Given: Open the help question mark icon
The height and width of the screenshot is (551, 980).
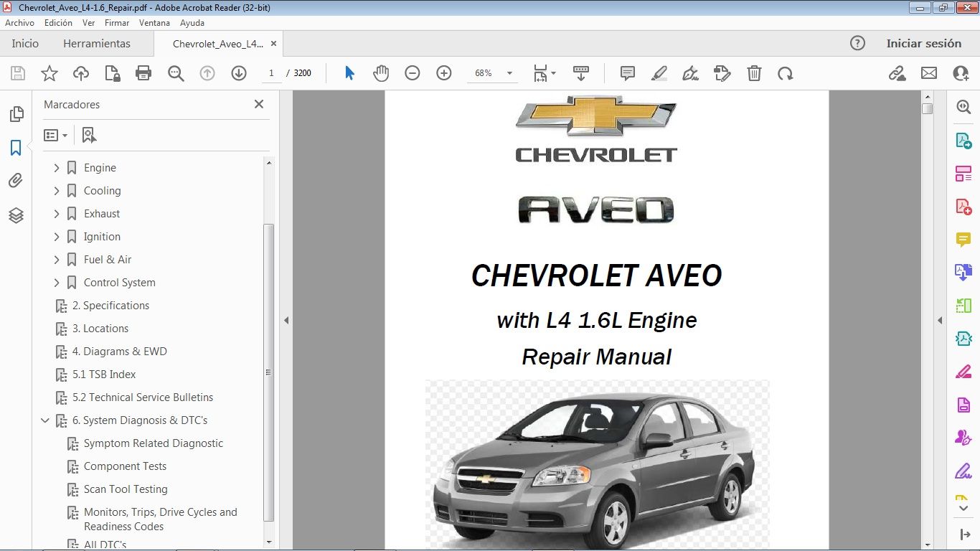Looking at the screenshot, I should pyautogui.click(x=857, y=43).
